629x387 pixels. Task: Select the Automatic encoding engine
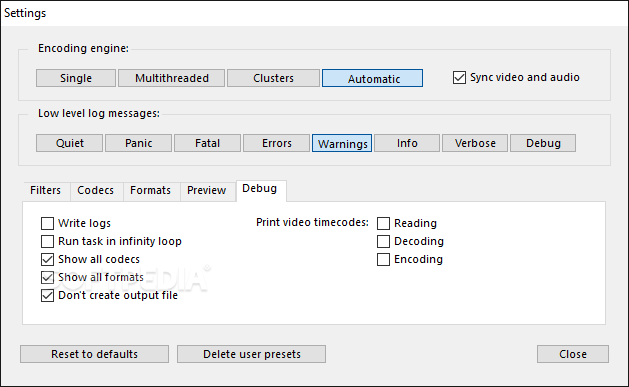(x=372, y=78)
